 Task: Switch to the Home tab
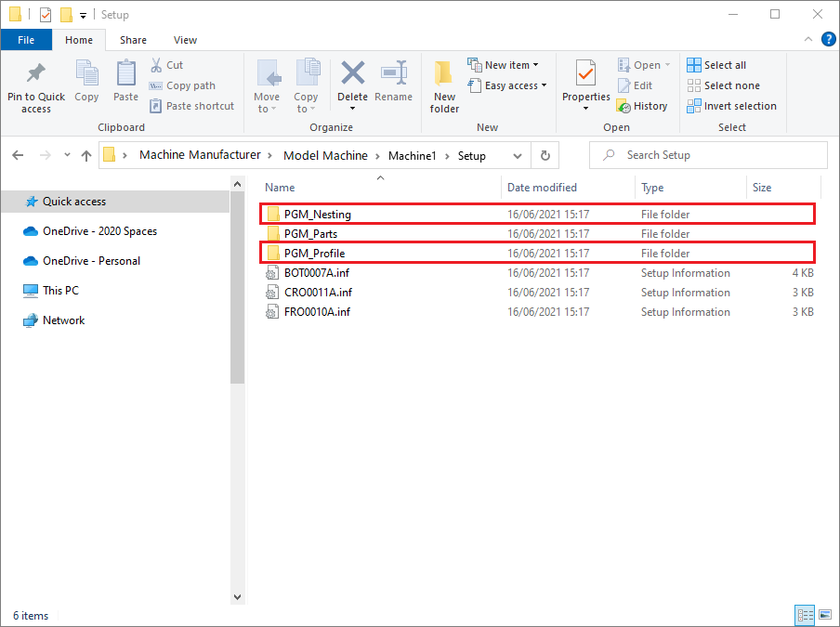tap(79, 40)
